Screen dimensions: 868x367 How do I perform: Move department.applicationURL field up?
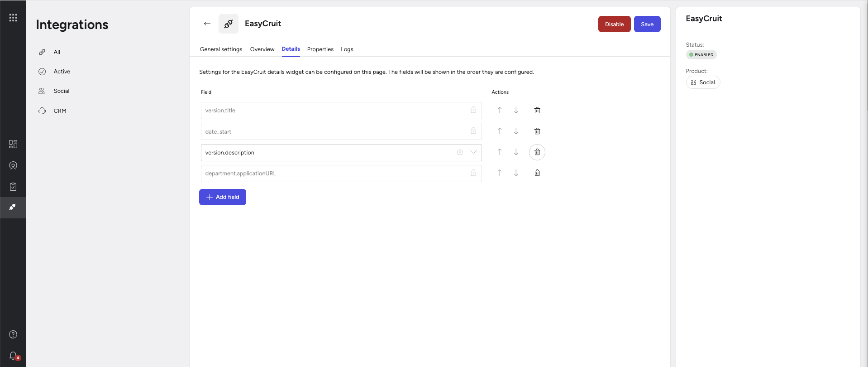[500, 173]
